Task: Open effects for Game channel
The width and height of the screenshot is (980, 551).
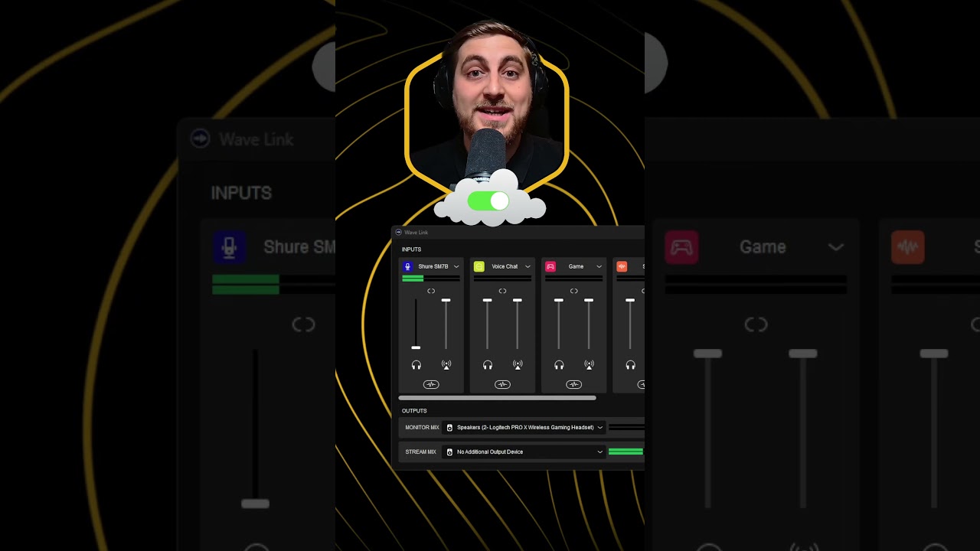Action: [x=573, y=384]
